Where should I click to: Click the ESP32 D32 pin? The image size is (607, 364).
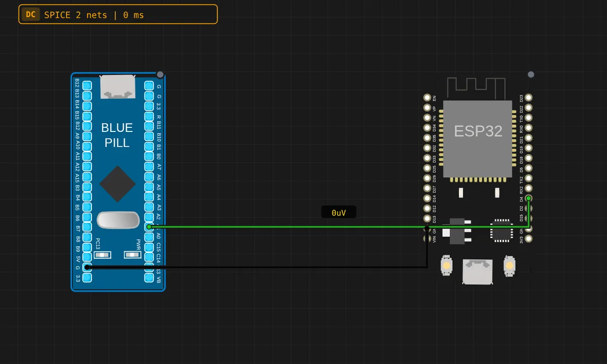click(427, 148)
